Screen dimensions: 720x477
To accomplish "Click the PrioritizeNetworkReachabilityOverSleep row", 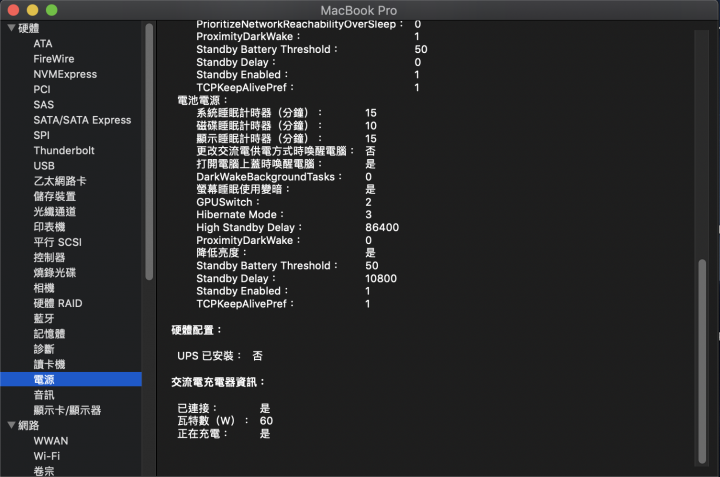I will [309, 24].
